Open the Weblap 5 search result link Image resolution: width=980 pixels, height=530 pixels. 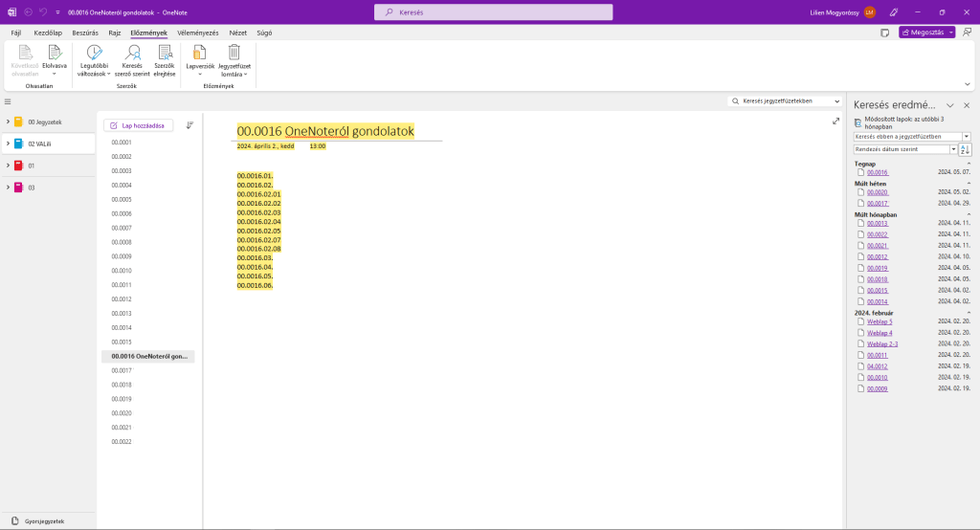pos(880,321)
